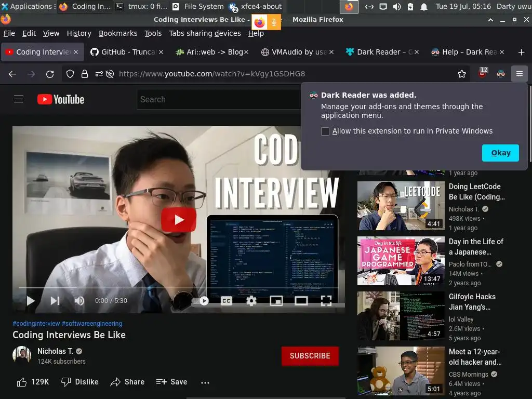Open the site security padlock icon
This screenshot has height=399, width=532.
tap(85, 74)
